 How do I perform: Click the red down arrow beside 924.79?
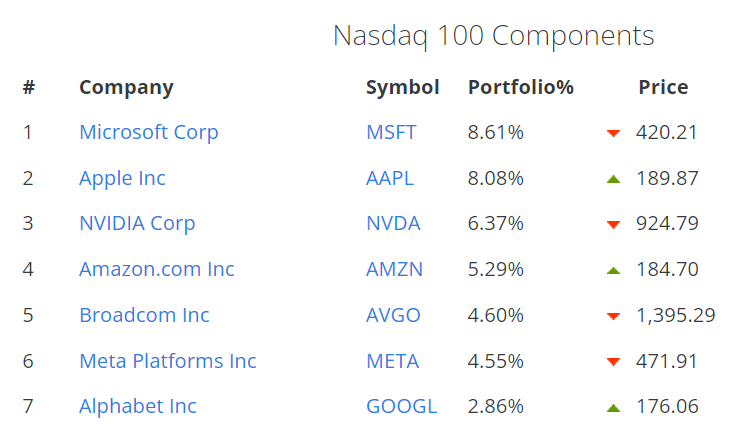click(613, 225)
